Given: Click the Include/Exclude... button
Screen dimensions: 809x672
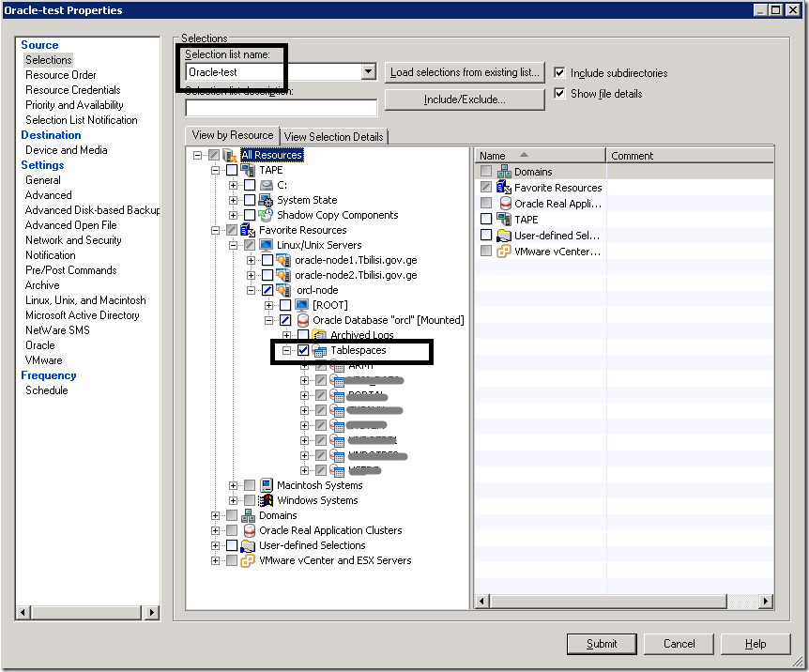Looking at the screenshot, I should coord(465,99).
